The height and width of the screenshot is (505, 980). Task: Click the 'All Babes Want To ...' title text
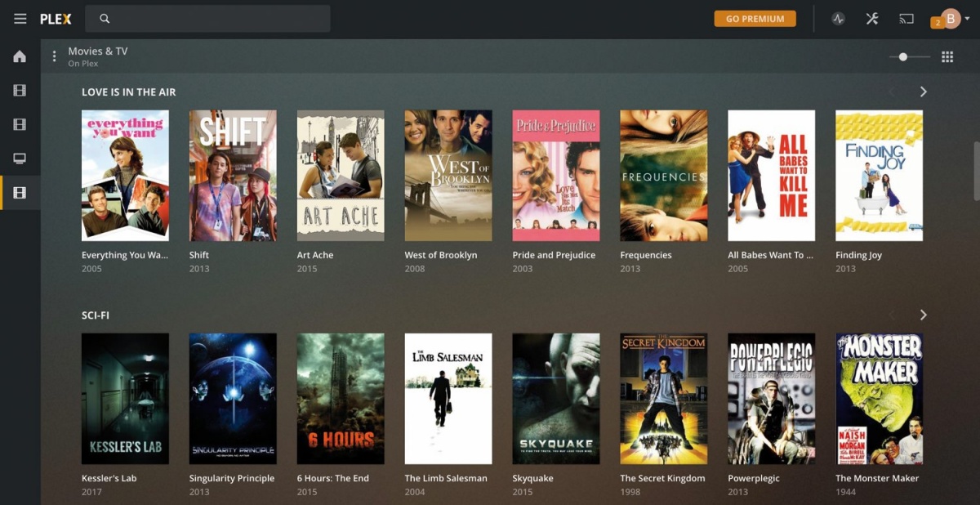click(771, 255)
